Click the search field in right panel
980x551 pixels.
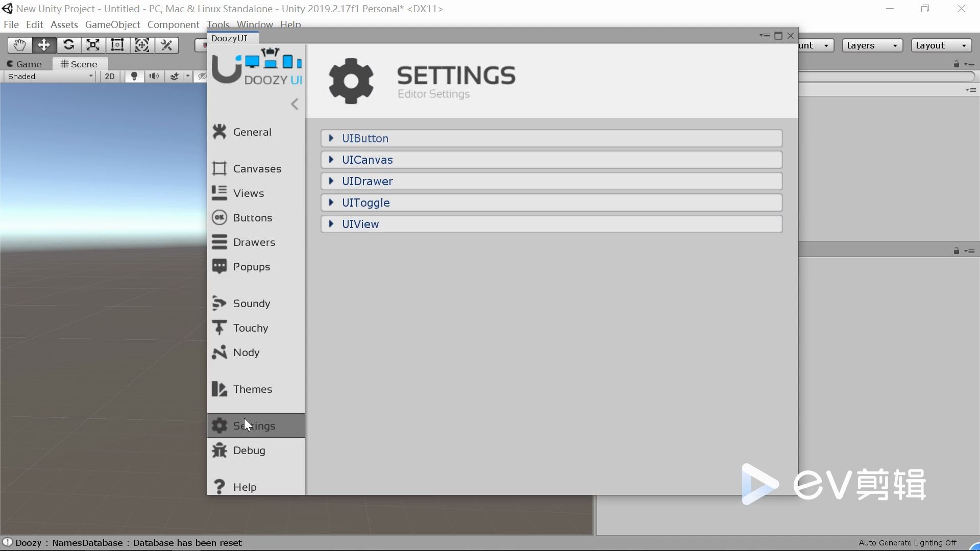click(887, 77)
